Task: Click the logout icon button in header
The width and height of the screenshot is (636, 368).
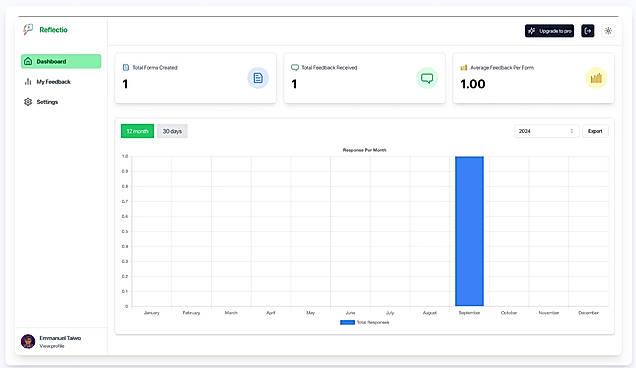Action: click(x=588, y=31)
